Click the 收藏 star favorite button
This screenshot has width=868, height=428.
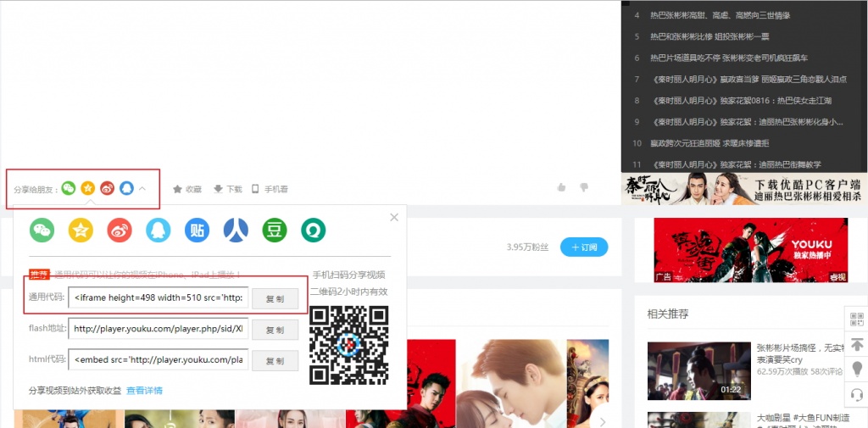coord(187,189)
